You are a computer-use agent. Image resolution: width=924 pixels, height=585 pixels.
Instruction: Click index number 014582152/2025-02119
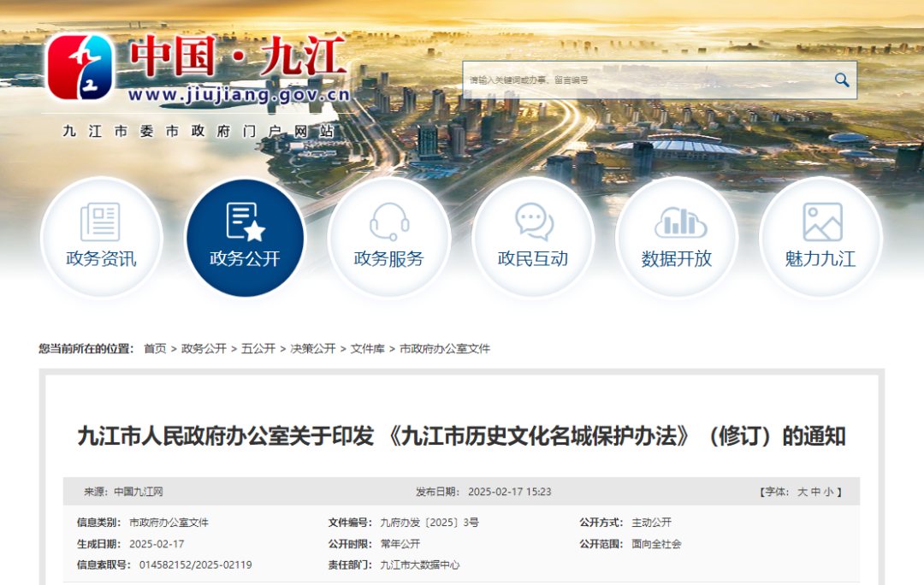pos(196,565)
